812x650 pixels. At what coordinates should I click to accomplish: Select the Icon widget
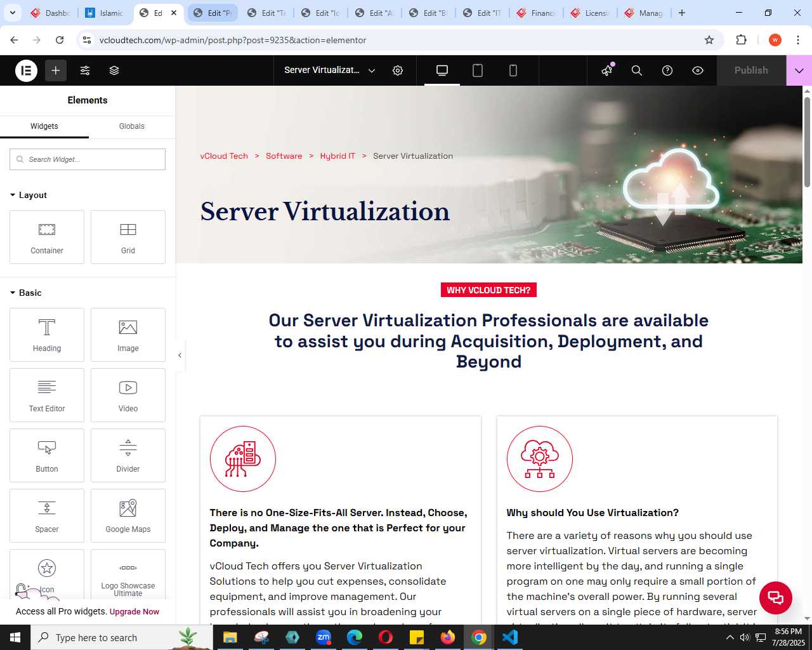(47, 574)
